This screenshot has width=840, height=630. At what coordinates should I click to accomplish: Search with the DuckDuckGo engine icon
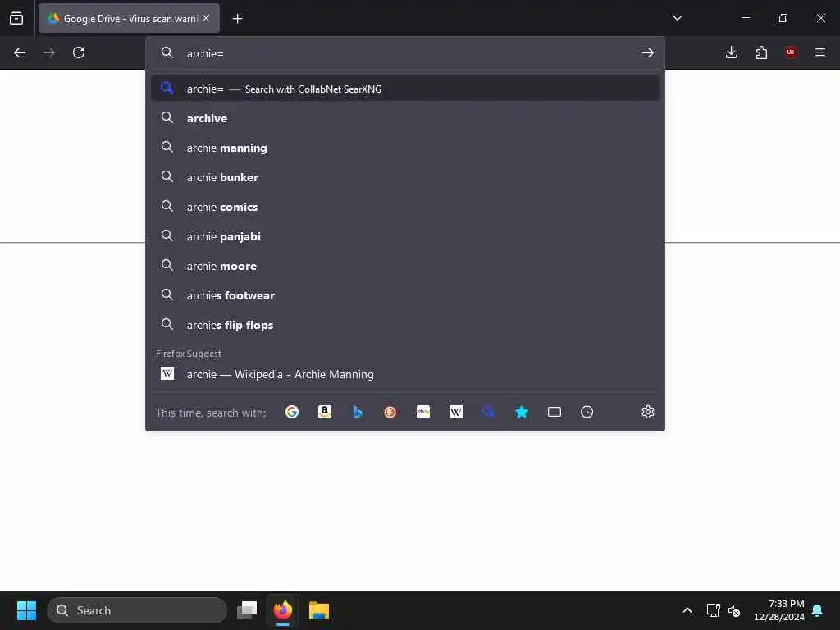point(390,412)
